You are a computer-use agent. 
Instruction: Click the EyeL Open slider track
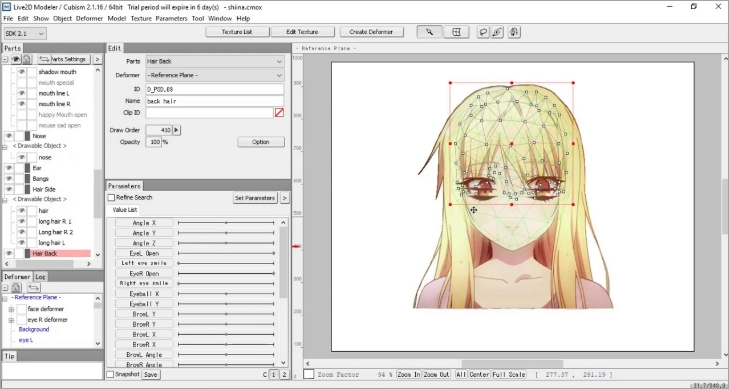(226, 253)
